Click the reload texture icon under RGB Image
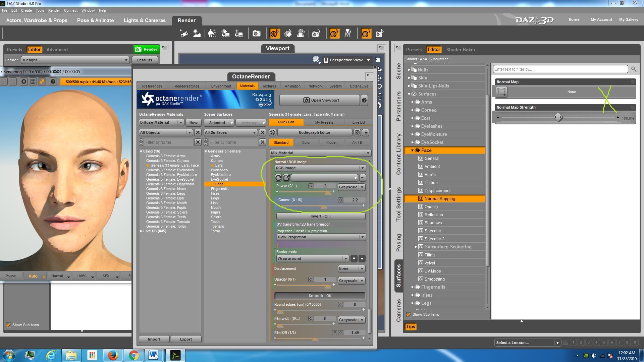644x362 pixels. point(278,178)
